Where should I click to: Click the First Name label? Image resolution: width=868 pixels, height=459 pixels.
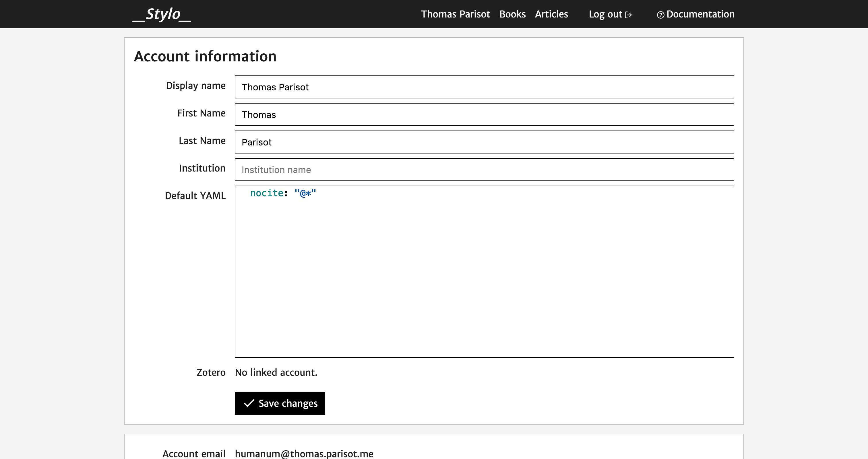(201, 113)
